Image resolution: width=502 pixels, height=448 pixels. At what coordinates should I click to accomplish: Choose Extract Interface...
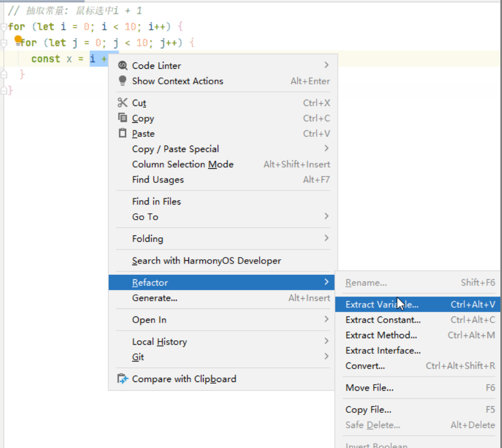419,351
